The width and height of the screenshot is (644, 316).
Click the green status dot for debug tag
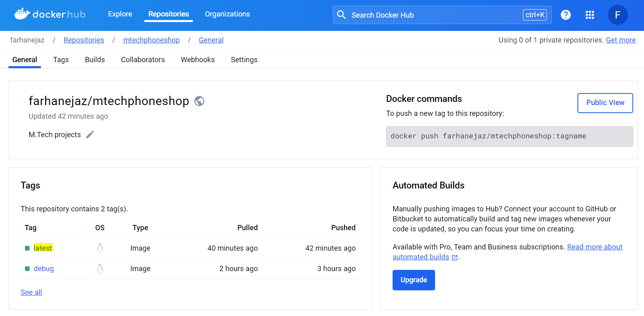pos(27,269)
